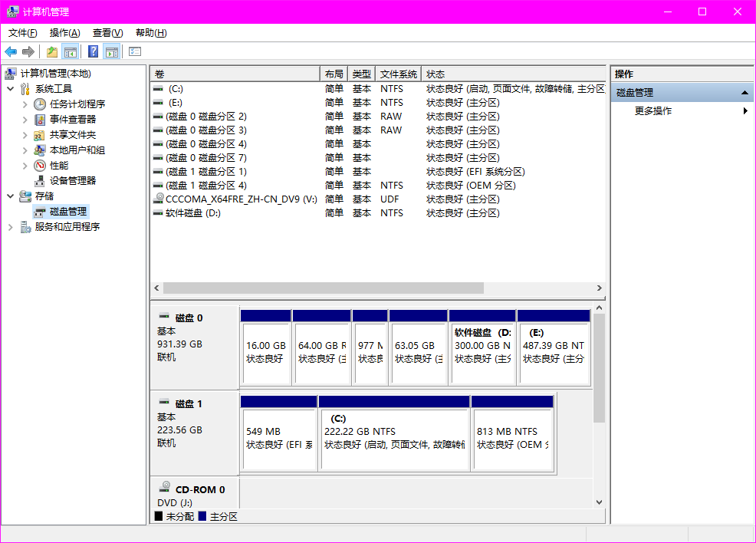Open the 操作(A) menu
Viewport: 756px width, 543px height.
click(64, 33)
